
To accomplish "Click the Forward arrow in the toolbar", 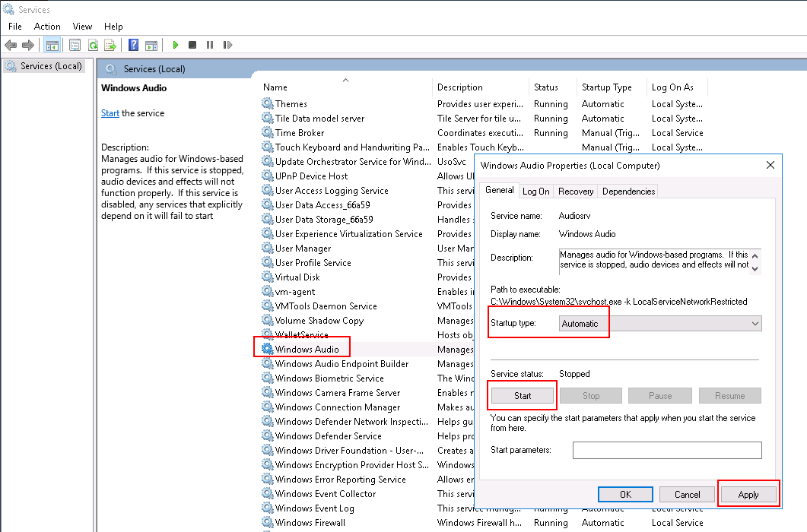I will [x=28, y=46].
